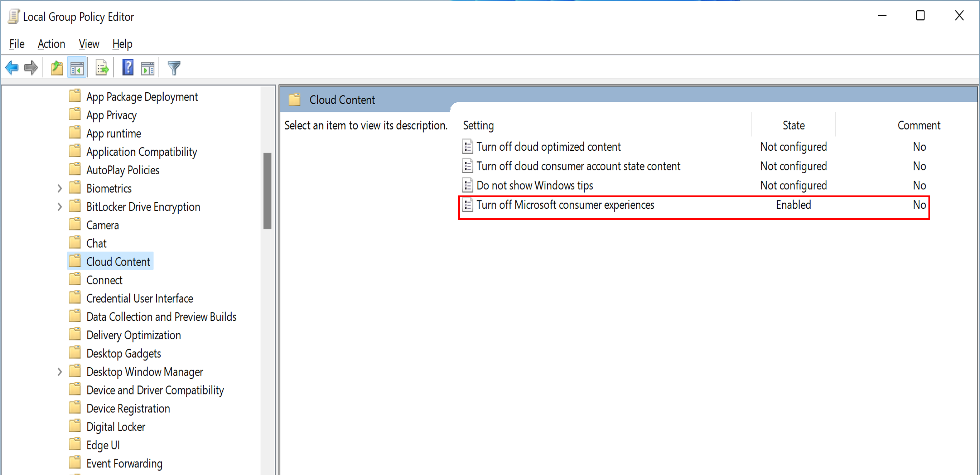This screenshot has height=475, width=980.
Task: Select Do not show Windows tips setting
Action: point(535,185)
